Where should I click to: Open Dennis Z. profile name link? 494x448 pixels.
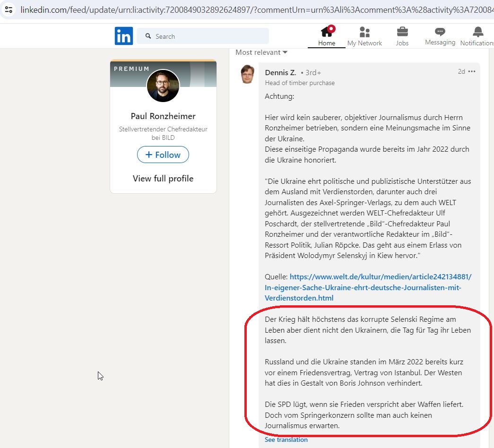pos(280,73)
